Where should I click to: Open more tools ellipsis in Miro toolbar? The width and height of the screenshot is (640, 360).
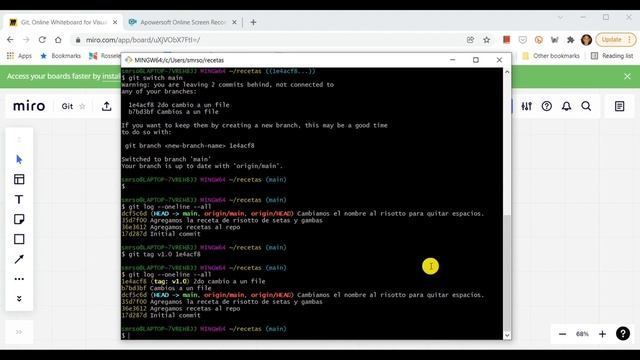pos(19,279)
